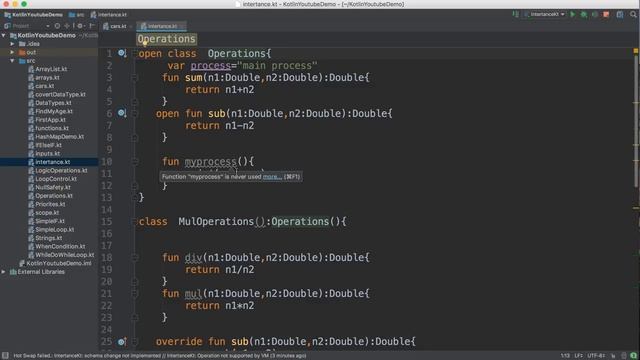Image resolution: width=640 pixels, height=360 pixels.
Task: Close the interfance.kt tab
Action: click(182, 26)
